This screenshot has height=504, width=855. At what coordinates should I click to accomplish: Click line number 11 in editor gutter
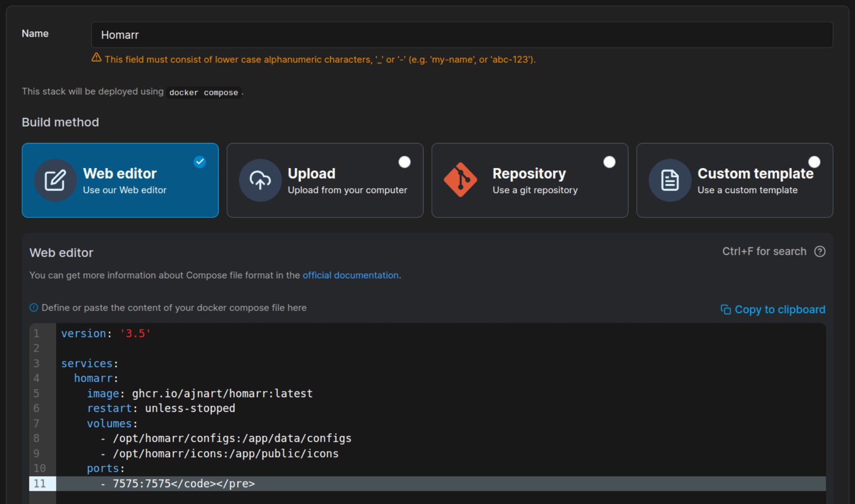40,483
